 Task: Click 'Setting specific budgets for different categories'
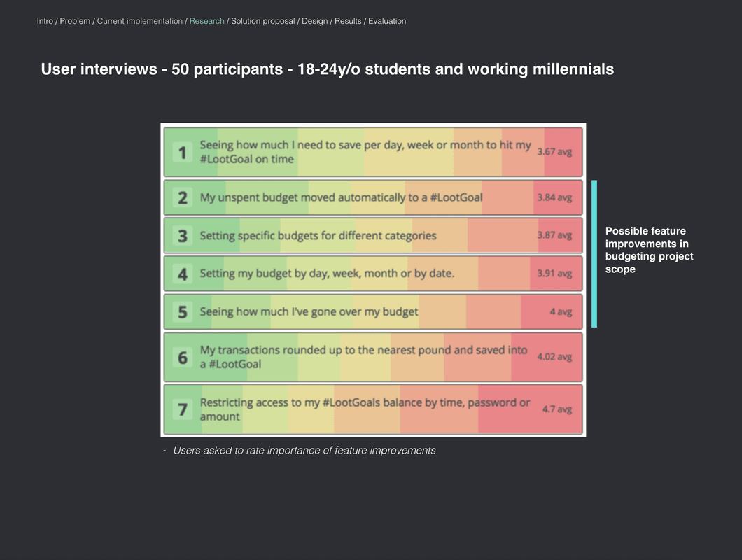[318, 235]
